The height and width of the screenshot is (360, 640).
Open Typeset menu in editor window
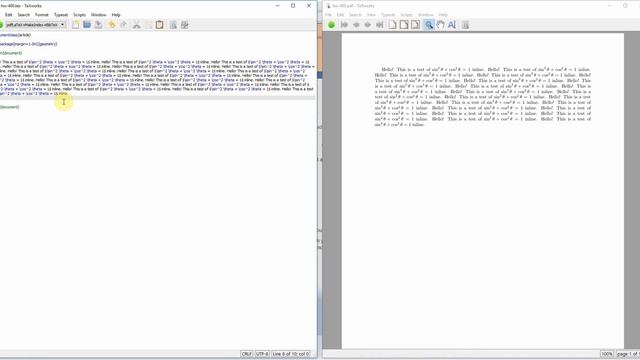61,15
